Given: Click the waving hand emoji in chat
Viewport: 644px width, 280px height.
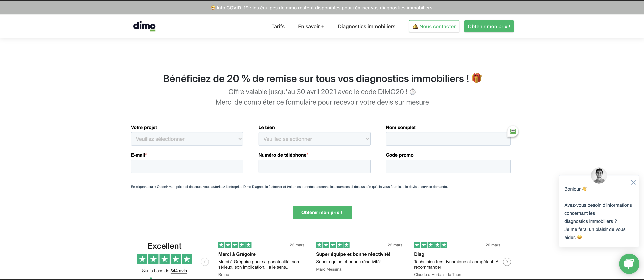Looking at the screenshot, I should (x=584, y=189).
